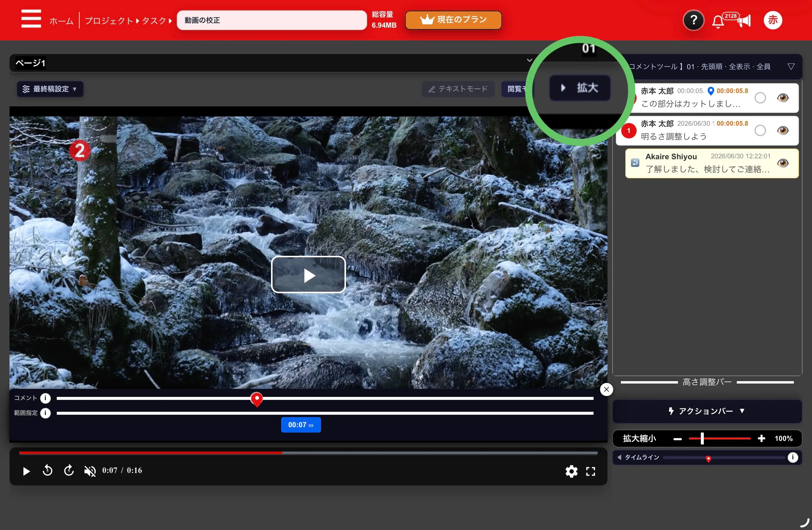
Task: Toggle eye visibility on カットしまし comment
Action: pos(783,98)
